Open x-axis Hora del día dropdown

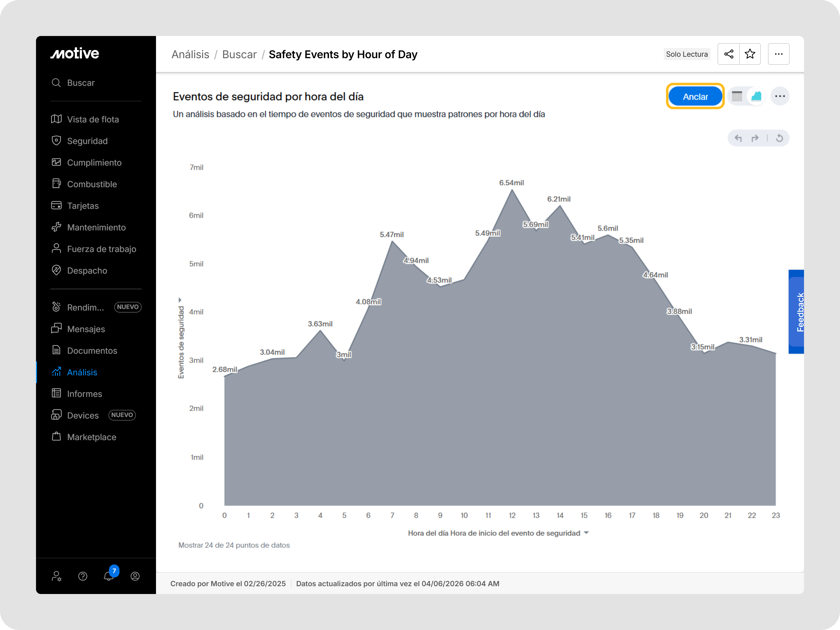pyautogui.click(x=586, y=533)
